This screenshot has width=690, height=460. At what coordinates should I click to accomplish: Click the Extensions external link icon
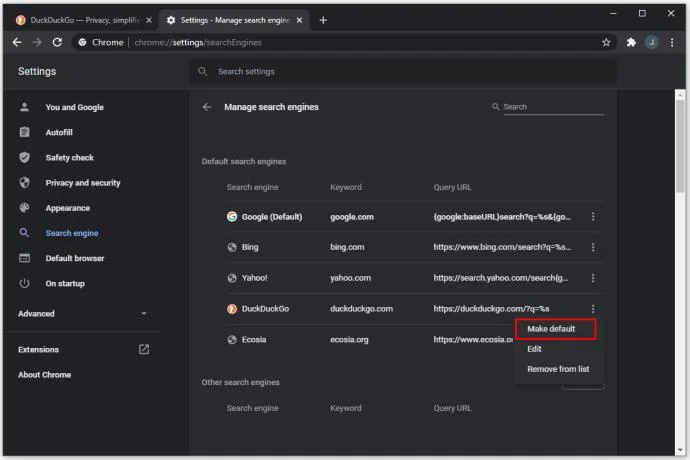tap(144, 350)
